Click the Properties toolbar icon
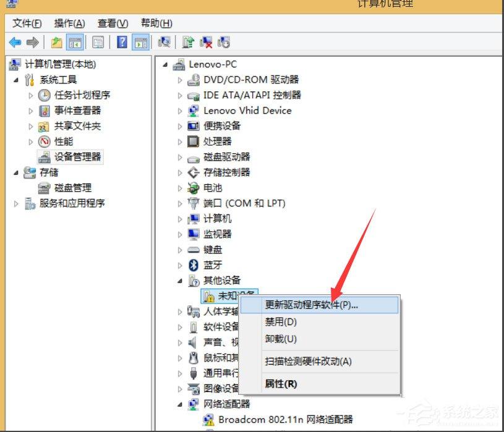This screenshot has width=504, height=432. tap(97, 42)
